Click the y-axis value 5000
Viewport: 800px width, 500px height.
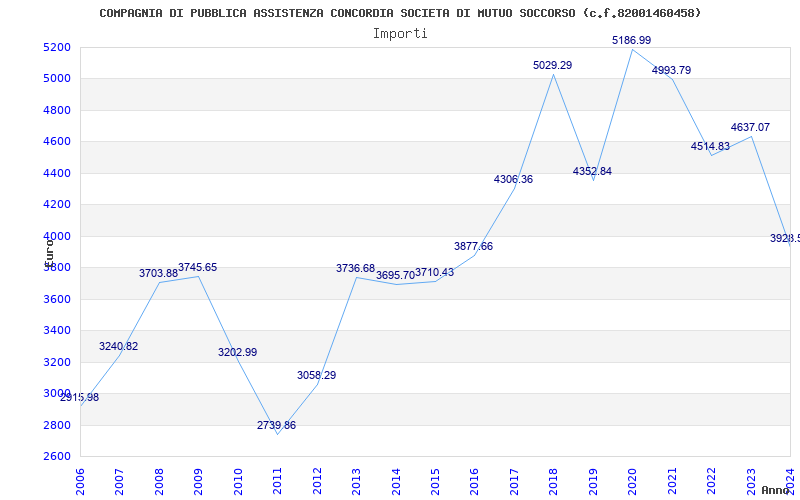coord(56,79)
